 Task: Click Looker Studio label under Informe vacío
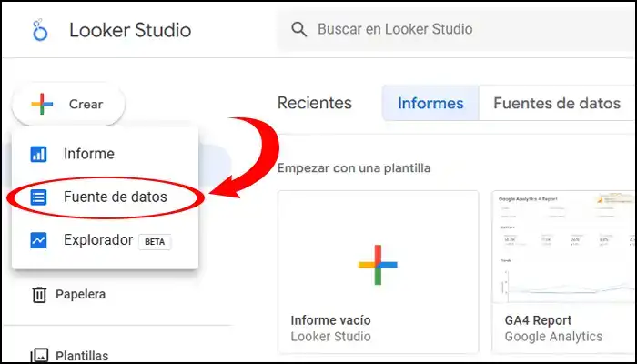point(330,337)
